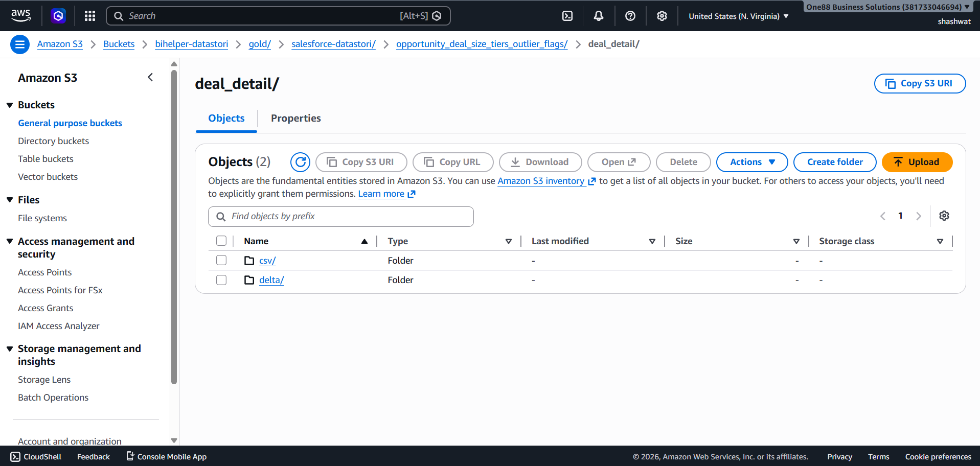The width and height of the screenshot is (980, 466).
Task: Open the One88 Business Solutions account menu
Action: pyautogui.click(x=888, y=7)
